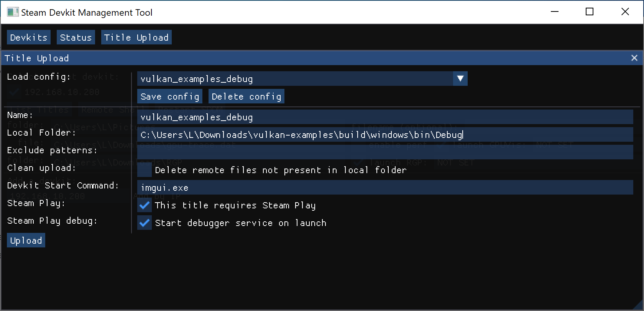Click Save config button
Viewport: 644px width, 311px height.
170,97
